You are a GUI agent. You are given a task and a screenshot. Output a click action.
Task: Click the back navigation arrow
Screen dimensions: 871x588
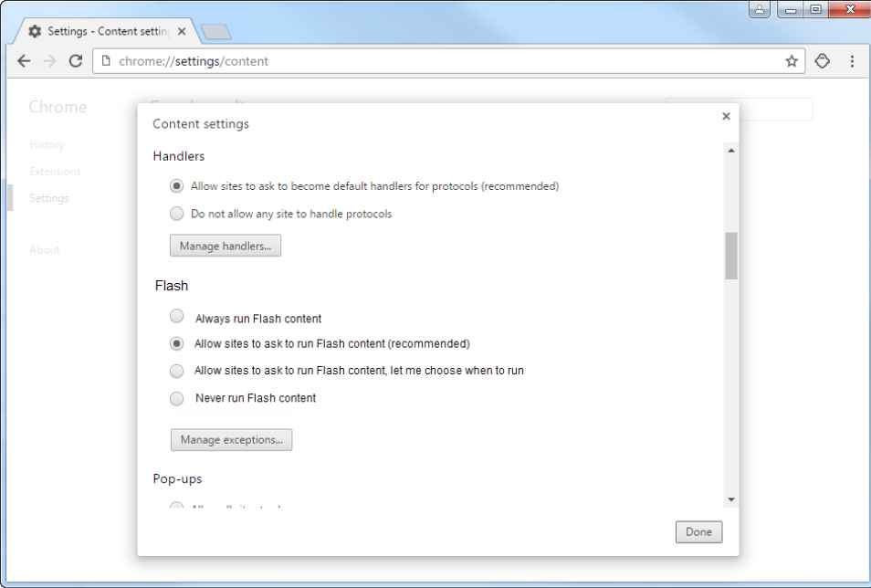click(23, 61)
